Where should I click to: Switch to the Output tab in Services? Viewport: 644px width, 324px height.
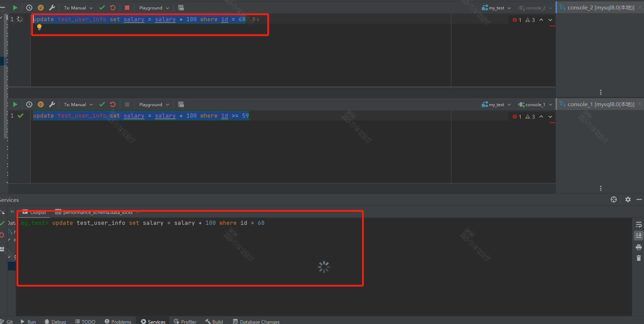pos(34,212)
